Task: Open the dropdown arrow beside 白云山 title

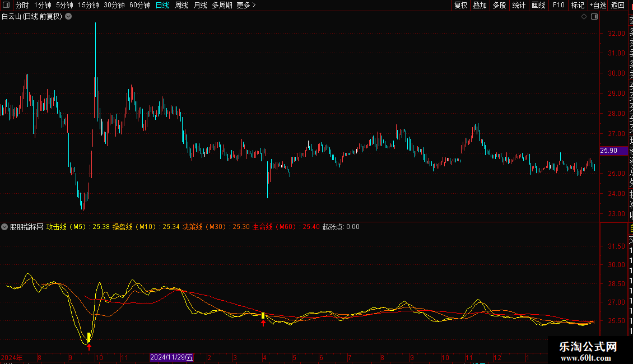Action: (x=69, y=17)
